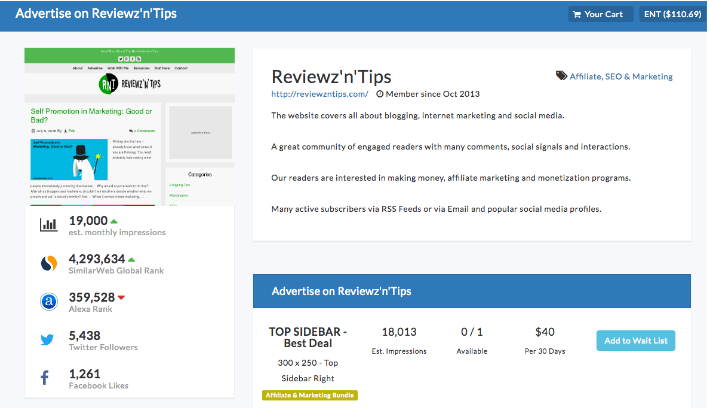Screen dimensions: 709x408
Task: Click the Affiliate & Marketing Bundle badge
Action: click(x=310, y=395)
